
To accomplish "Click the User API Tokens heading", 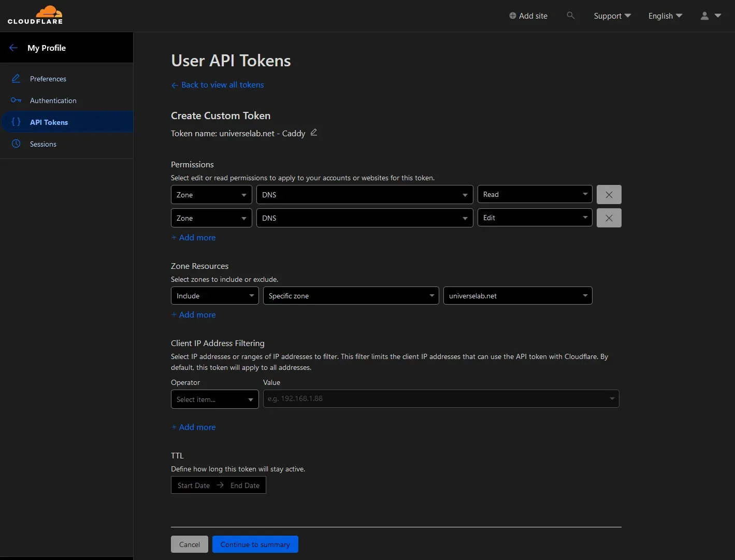I will click(231, 61).
